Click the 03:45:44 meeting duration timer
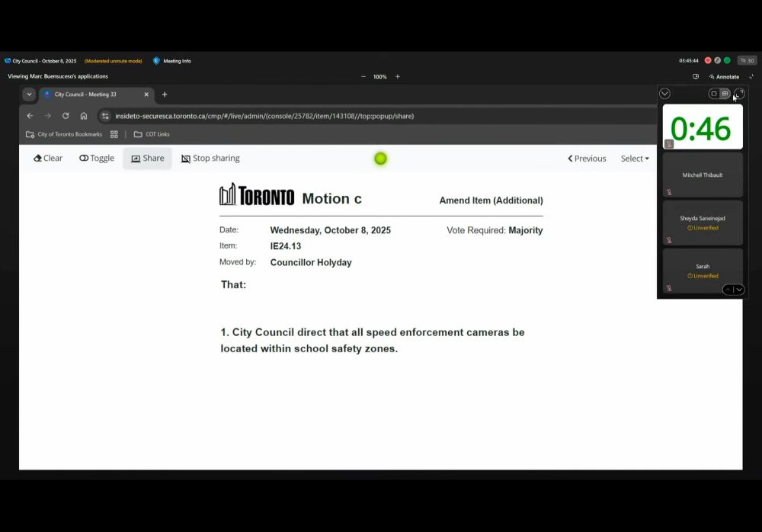The width and height of the screenshot is (762, 532). click(x=689, y=61)
